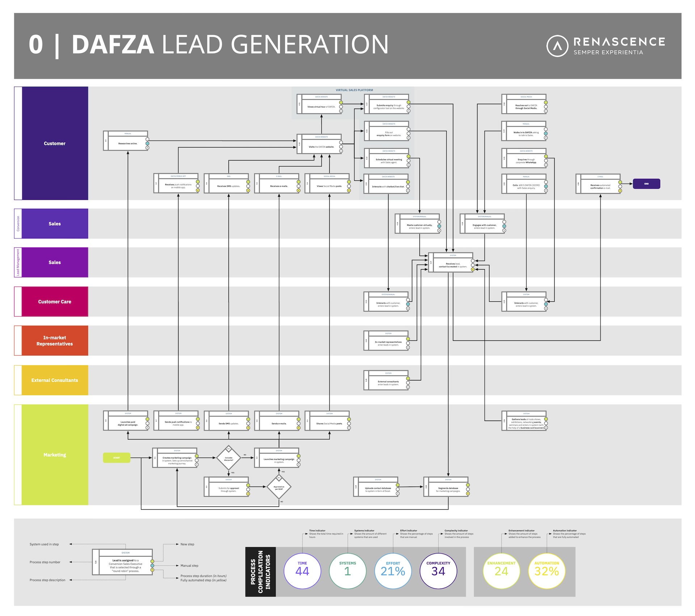This screenshot has width=695, height=616.
Task: Click the 'Approved as per DOA?' diamond
Action: 279,487
